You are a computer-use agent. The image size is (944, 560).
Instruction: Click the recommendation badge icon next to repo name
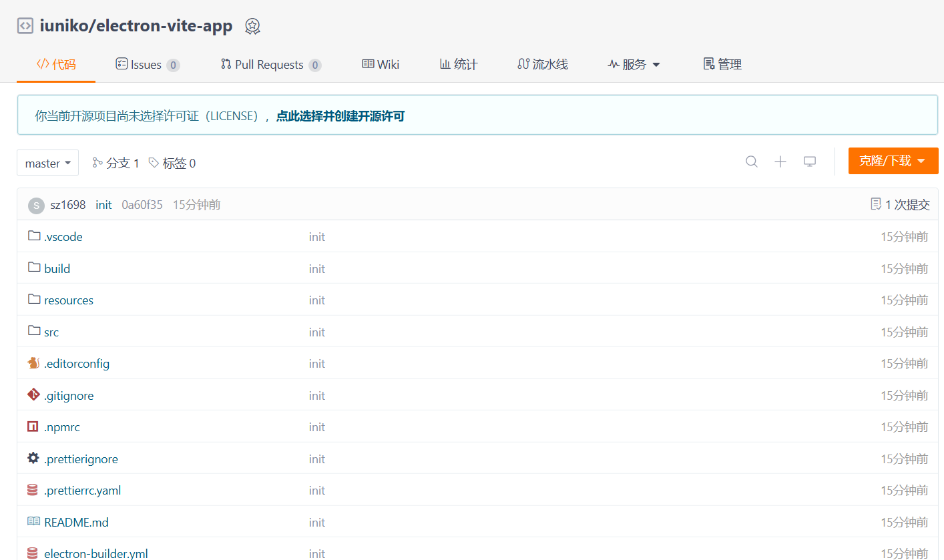[252, 26]
